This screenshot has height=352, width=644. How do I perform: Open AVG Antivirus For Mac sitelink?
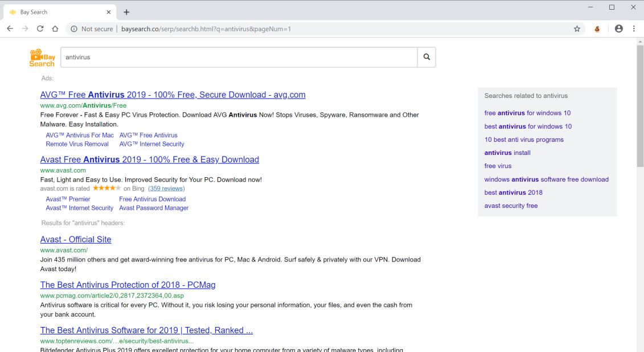[x=80, y=135]
